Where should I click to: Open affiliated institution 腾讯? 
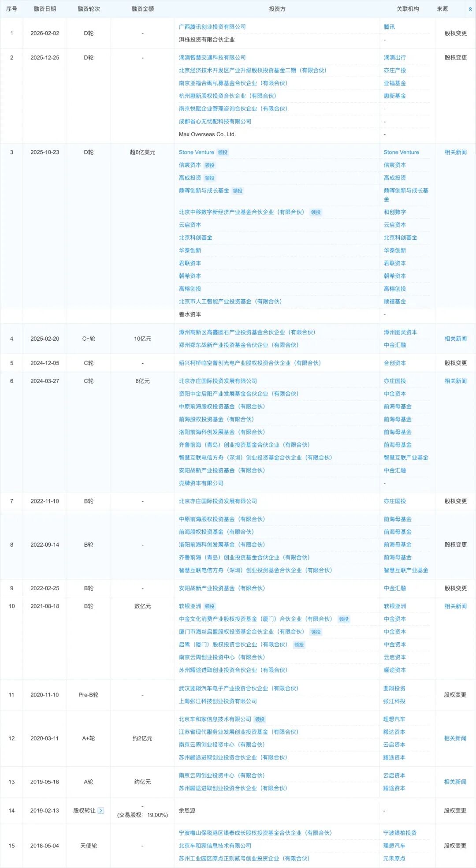tap(389, 27)
